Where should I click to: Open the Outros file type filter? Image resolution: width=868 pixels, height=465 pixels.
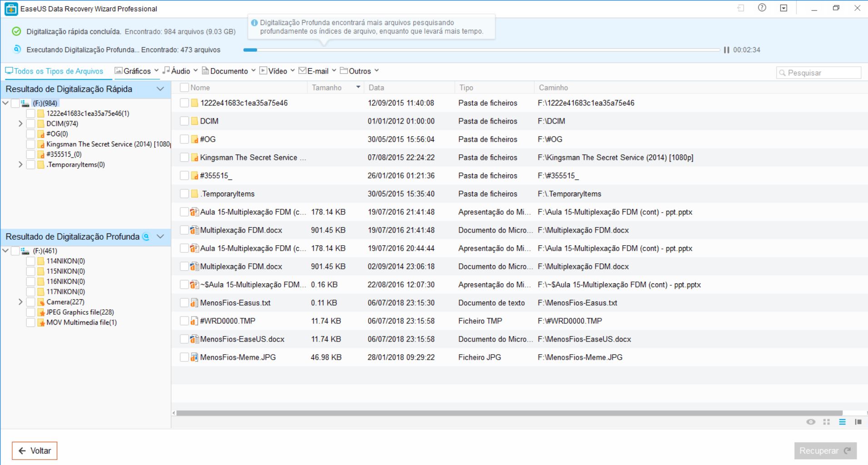pyautogui.click(x=360, y=71)
